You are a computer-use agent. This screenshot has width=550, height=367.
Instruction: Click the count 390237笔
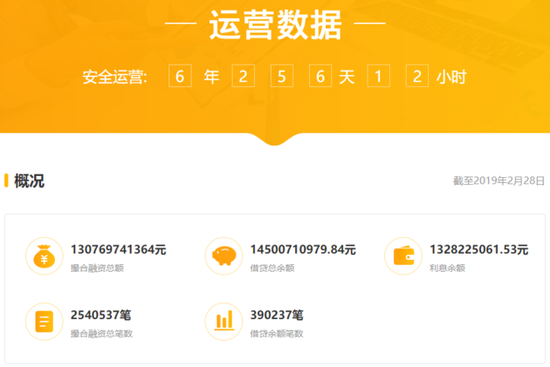(x=277, y=315)
